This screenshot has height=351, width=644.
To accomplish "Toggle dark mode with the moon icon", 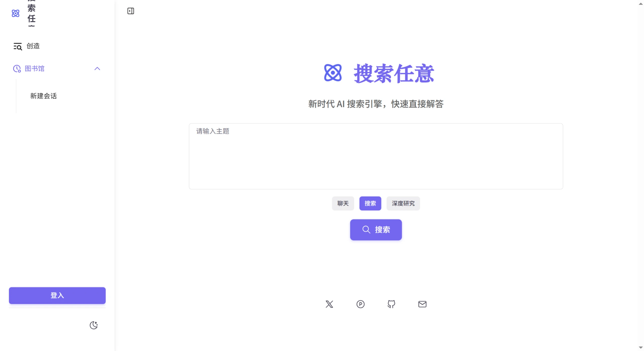I will click(94, 325).
